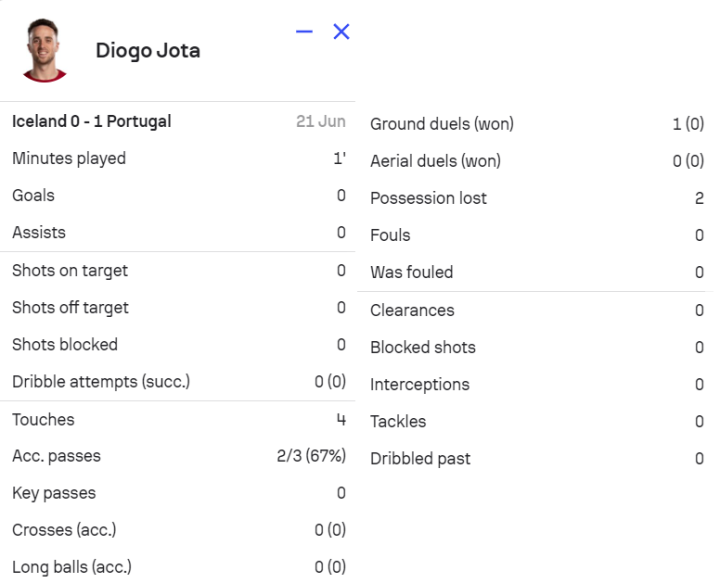Close the player stats popup
Screen dimensions: 720x583
[341, 31]
